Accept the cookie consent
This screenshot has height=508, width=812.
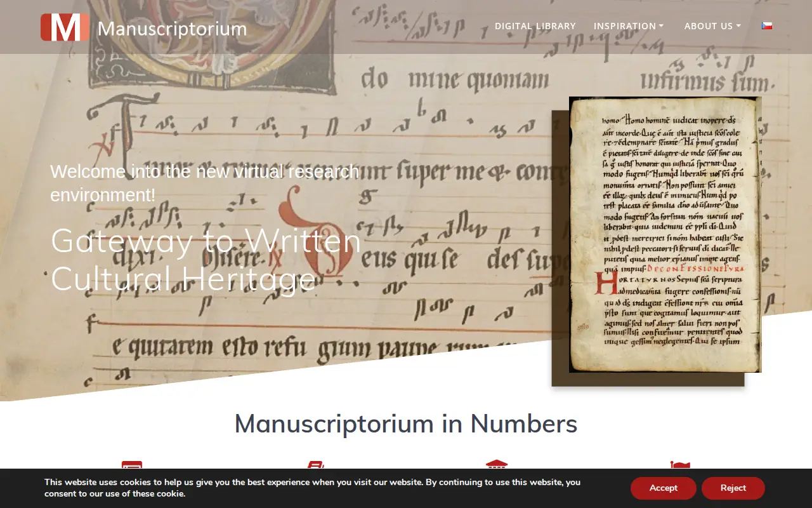tap(664, 488)
